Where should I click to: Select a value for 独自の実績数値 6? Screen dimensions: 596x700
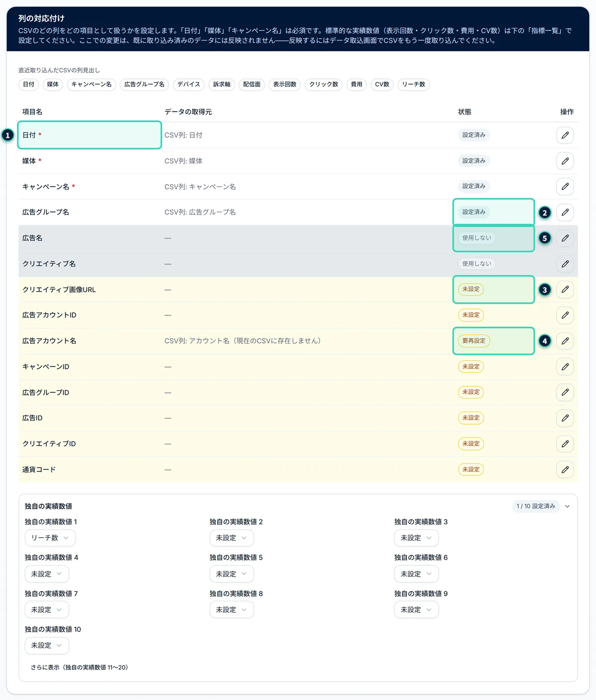416,574
